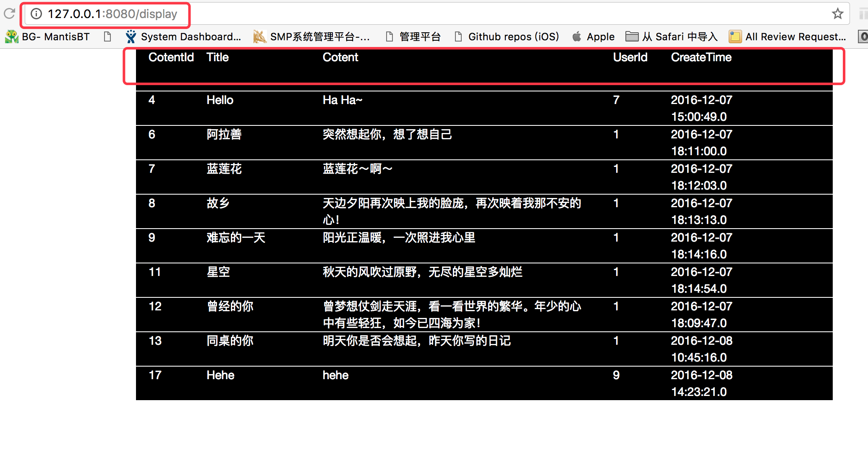Click the CotentId cell '12'

155,306
